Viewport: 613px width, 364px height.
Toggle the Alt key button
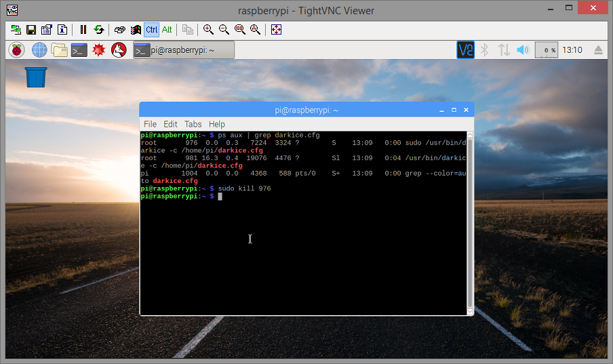pyautogui.click(x=167, y=30)
